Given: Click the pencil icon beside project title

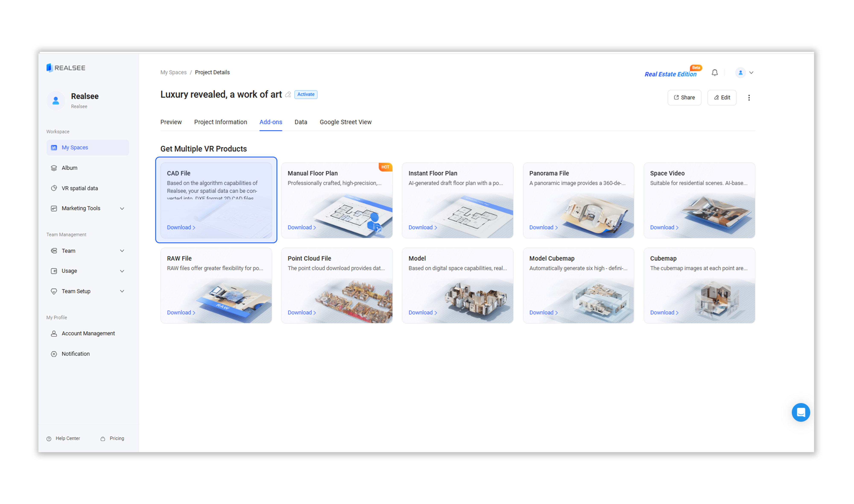Looking at the screenshot, I should (x=288, y=94).
